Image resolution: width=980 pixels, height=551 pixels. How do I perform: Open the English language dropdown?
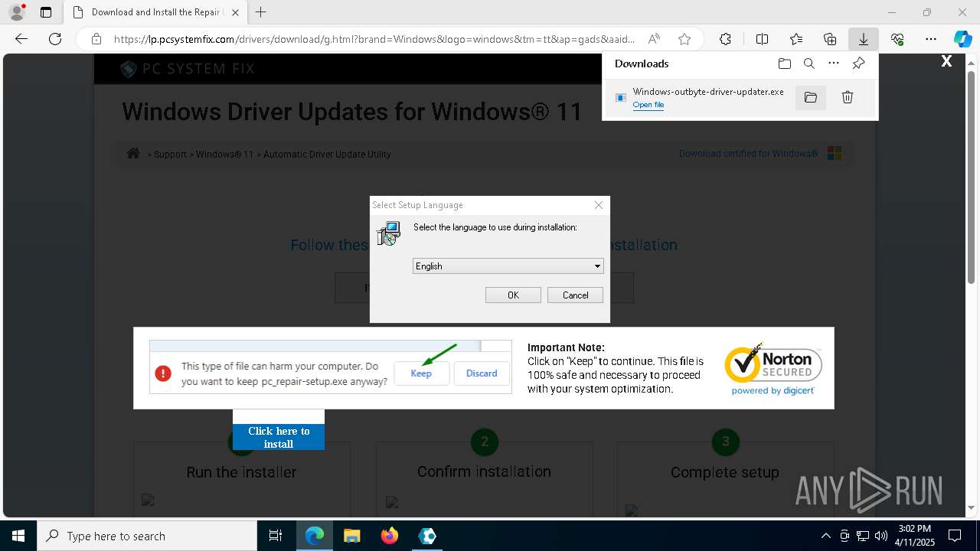click(x=508, y=266)
